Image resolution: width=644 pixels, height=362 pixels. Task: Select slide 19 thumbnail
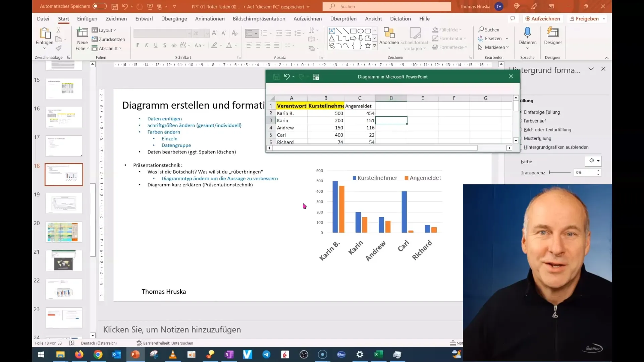tap(64, 203)
